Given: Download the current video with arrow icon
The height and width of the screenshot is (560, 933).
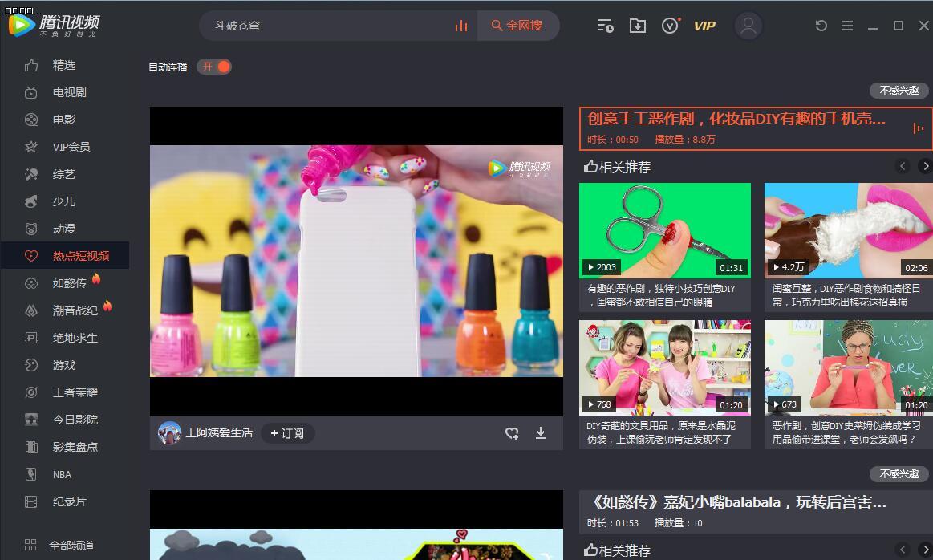Looking at the screenshot, I should click(x=540, y=432).
